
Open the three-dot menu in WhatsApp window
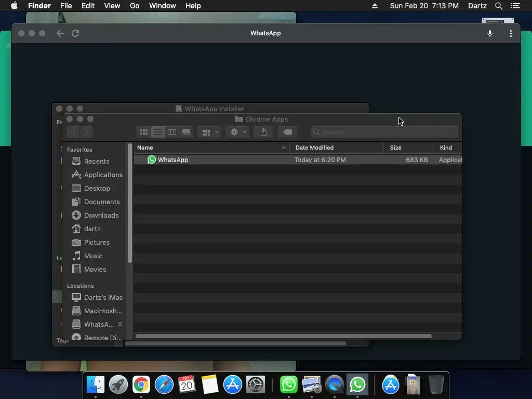pyautogui.click(x=511, y=33)
